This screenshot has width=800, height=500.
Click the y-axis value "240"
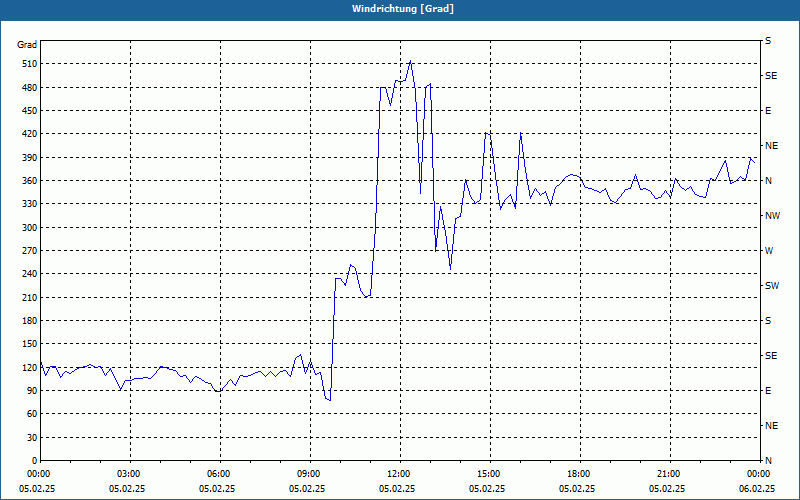(x=30, y=274)
